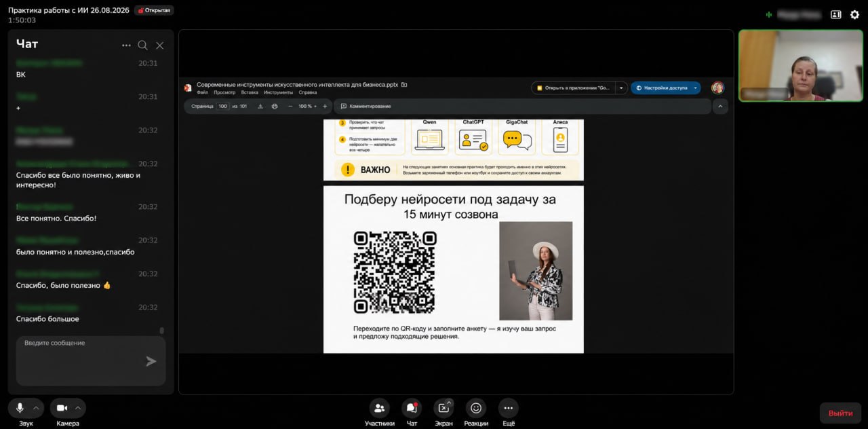Open meeting settings gear icon
868x429 pixels.
[854, 14]
